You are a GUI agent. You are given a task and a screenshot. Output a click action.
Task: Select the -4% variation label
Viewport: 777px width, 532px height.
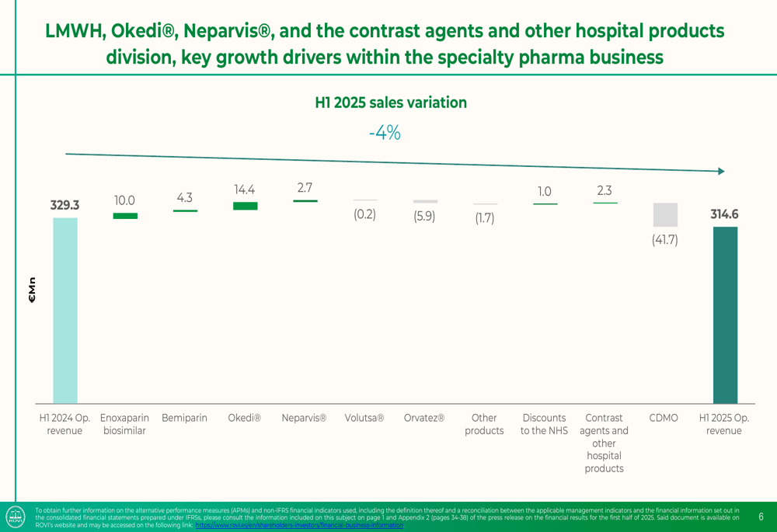tap(385, 134)
